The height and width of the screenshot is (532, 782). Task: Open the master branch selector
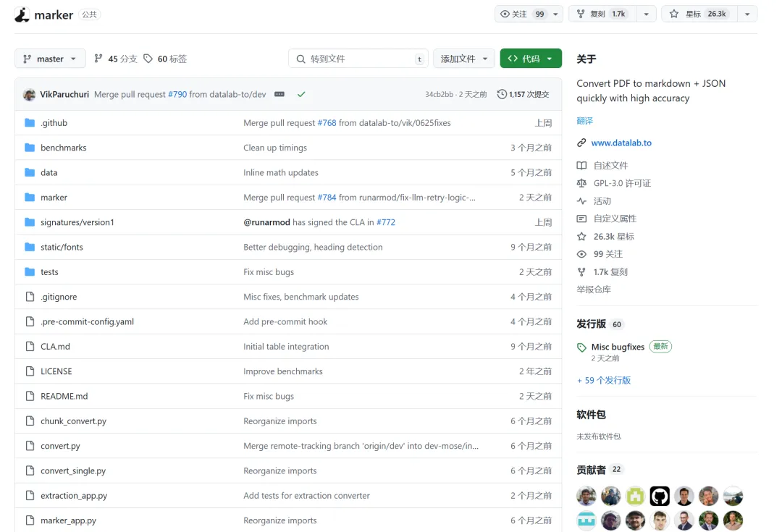(x=50, y=59)
